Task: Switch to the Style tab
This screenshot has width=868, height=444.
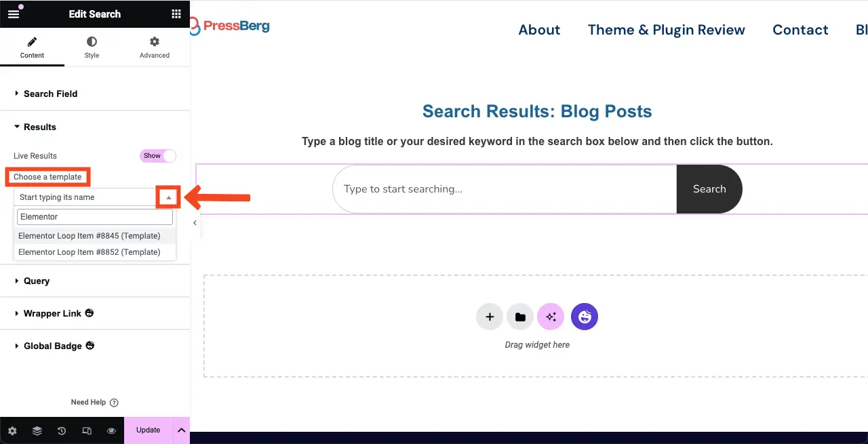Action: [x=92, y=47]
